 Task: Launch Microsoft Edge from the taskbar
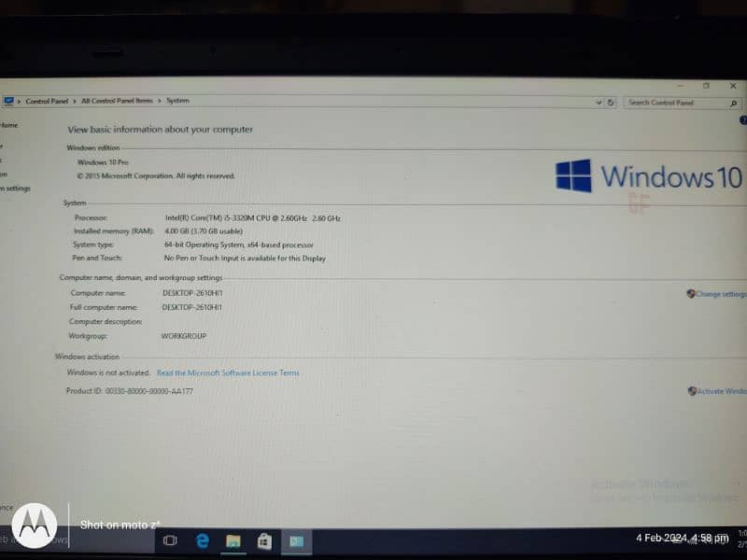(x=203, y=540)
